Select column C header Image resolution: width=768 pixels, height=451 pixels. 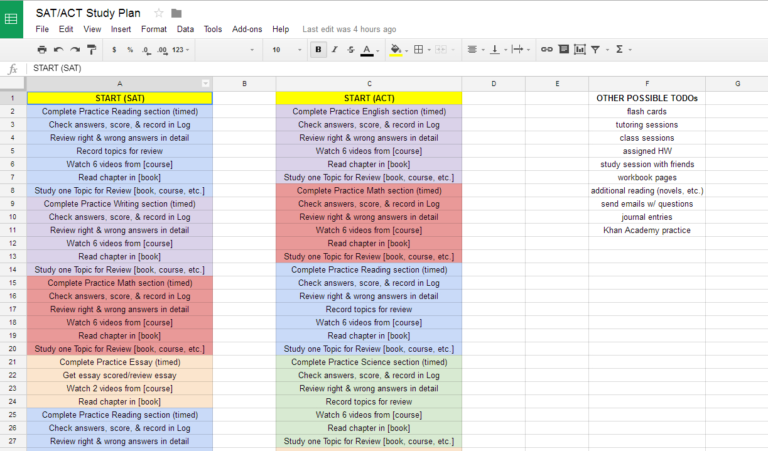(x=369, y=84)
